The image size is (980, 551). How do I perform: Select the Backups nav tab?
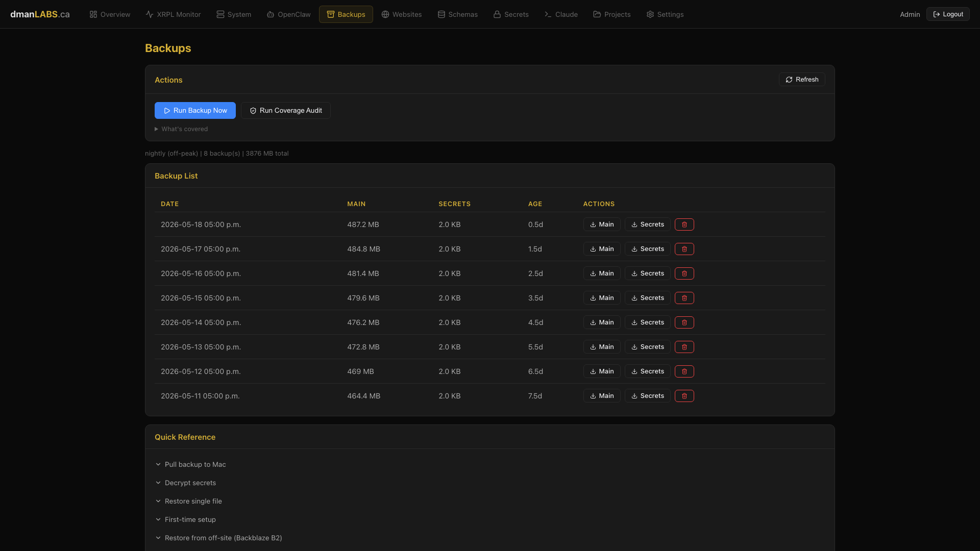[x=346, y=14]
